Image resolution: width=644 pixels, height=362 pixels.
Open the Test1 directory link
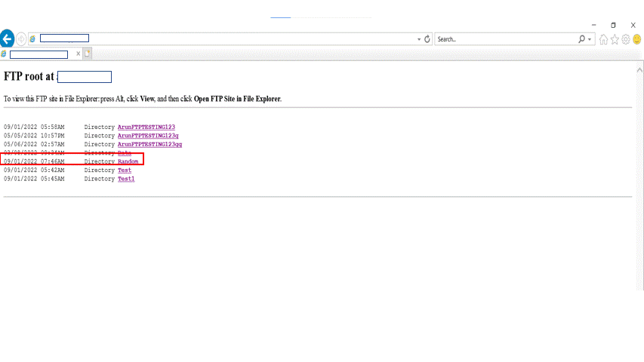pos(126,179)
